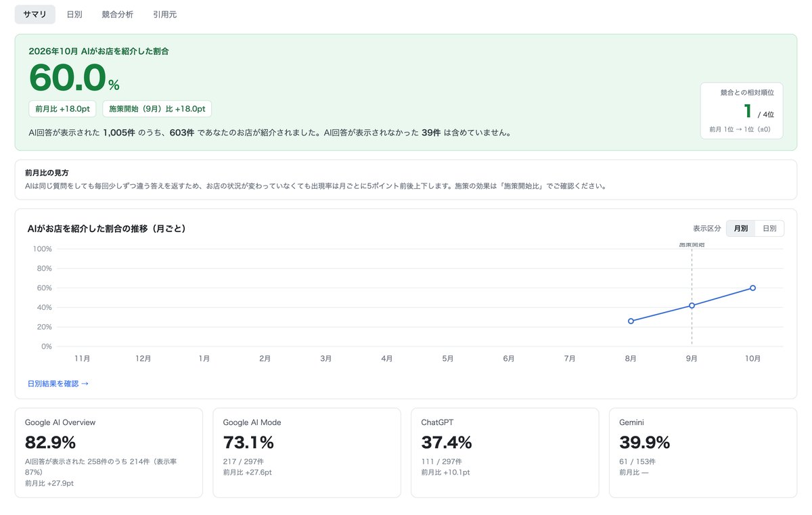Open the ChatGPT card
This screenshot has width=812, height=515.
coord(505,453)
